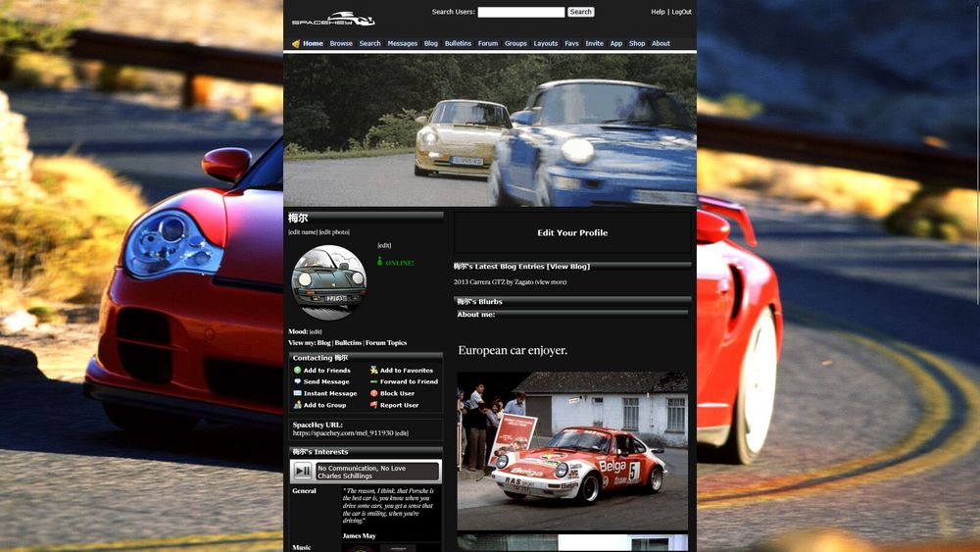Click the James May quote attribution
This screenshot has width=980, height=552.
click(x=359, y=535)
